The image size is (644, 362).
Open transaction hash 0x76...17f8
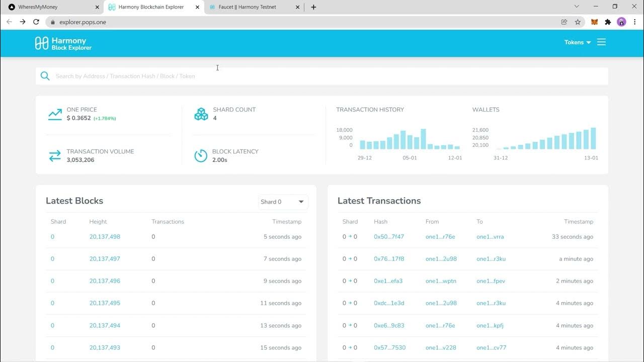click(x=389, y=259)
